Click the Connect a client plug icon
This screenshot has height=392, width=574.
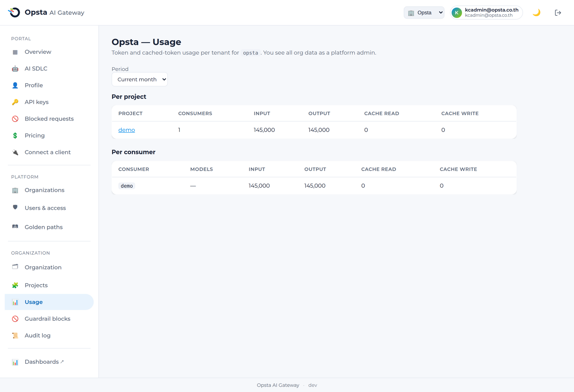pos(15,152)
